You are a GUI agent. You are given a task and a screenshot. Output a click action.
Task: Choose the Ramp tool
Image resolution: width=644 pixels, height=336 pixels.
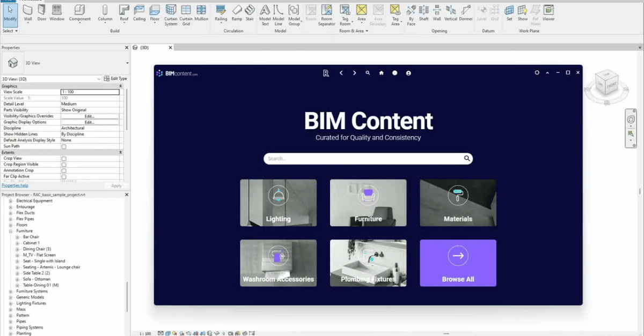pyautogui.click(x=237, y=13)
